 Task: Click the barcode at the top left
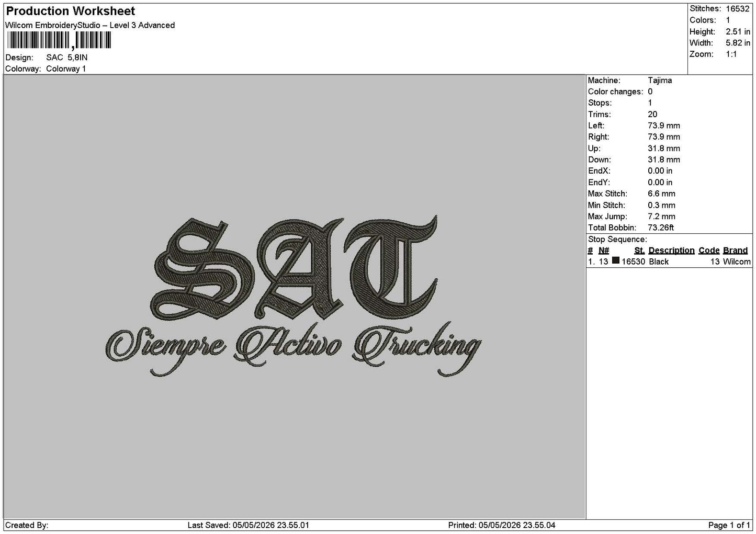pos(59,41)
